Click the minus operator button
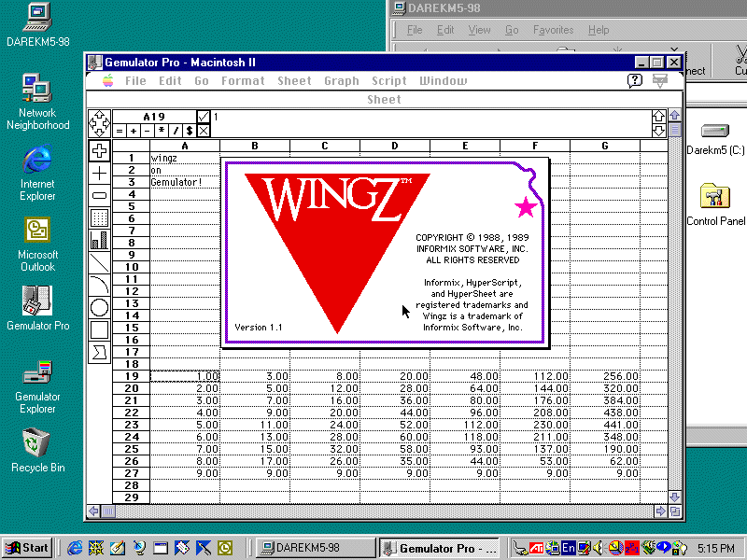Image resolution: width=747 pixels, height=560 pixels. 148,131
